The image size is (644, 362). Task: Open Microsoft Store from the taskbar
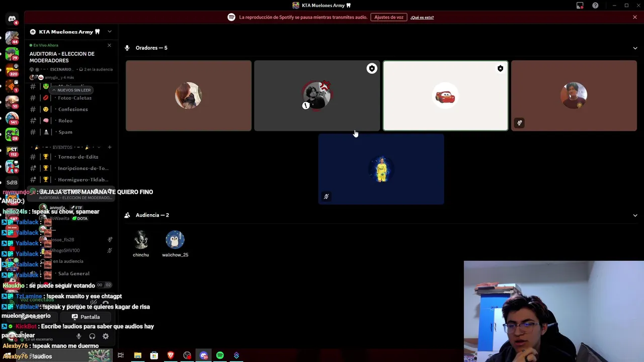(154, 355)
